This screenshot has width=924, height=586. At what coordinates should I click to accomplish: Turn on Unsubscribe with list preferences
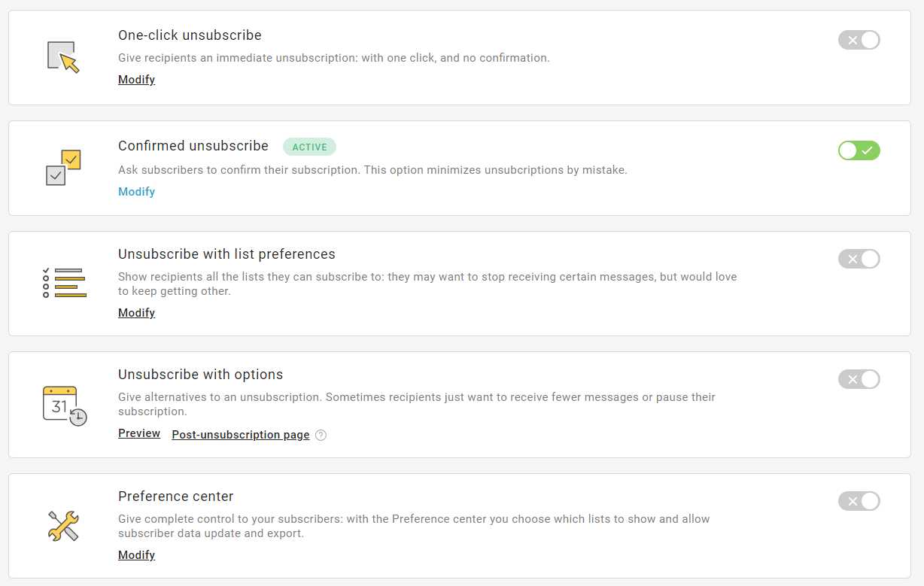point(859,259)
